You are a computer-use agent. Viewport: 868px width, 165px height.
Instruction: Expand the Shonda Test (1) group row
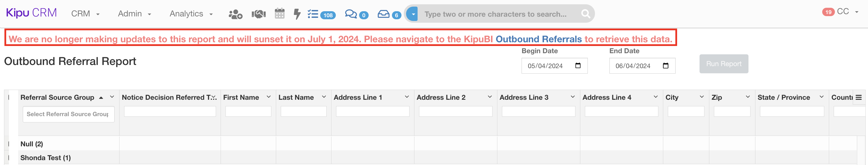(x=9, y=158)
